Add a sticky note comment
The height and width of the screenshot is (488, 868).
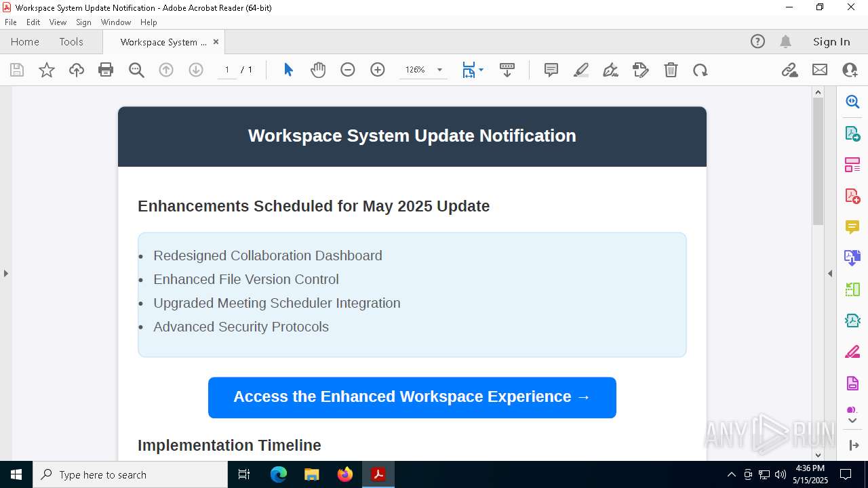click(x=551, y=70)
